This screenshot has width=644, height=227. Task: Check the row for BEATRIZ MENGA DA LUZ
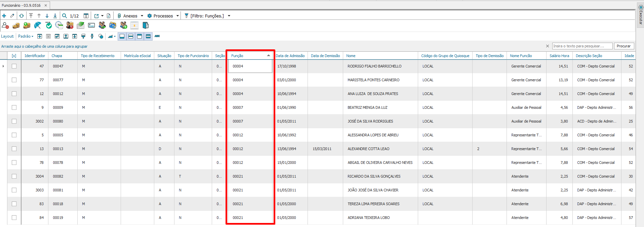[x=14, y=107]
